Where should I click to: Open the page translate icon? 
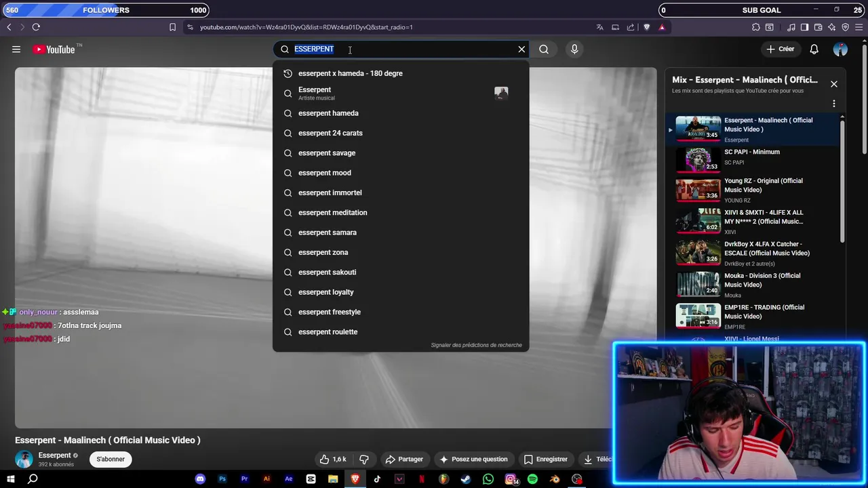point(599,27)
